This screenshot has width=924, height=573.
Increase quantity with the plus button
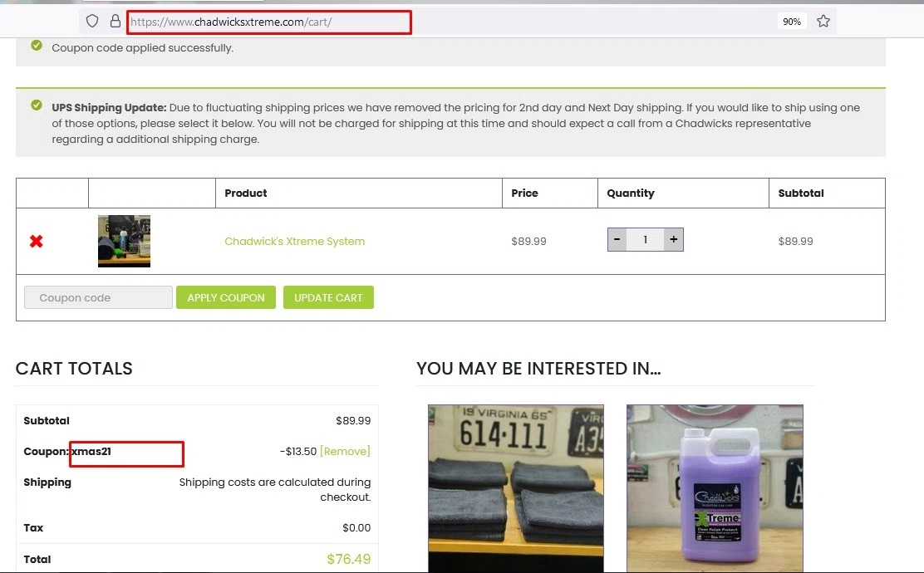tap(674, 239)
